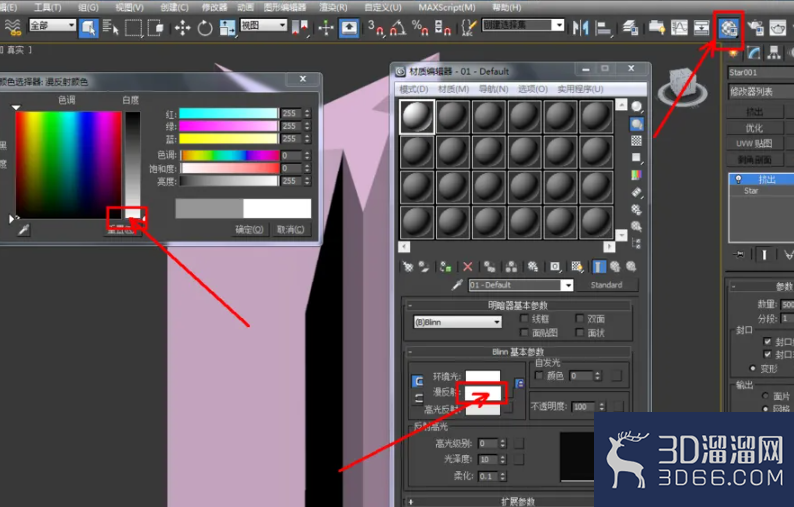The width and height of the screenshot is (794, 507).
Task: Select Star entry in modifier stack
Action: (751, 191)
